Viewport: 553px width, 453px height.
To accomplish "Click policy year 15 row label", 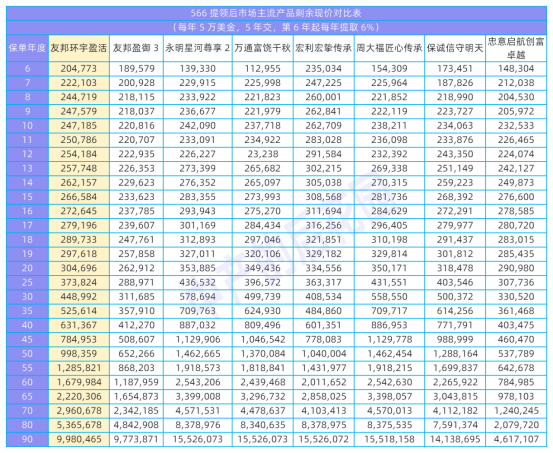I will tap(28, 197).
